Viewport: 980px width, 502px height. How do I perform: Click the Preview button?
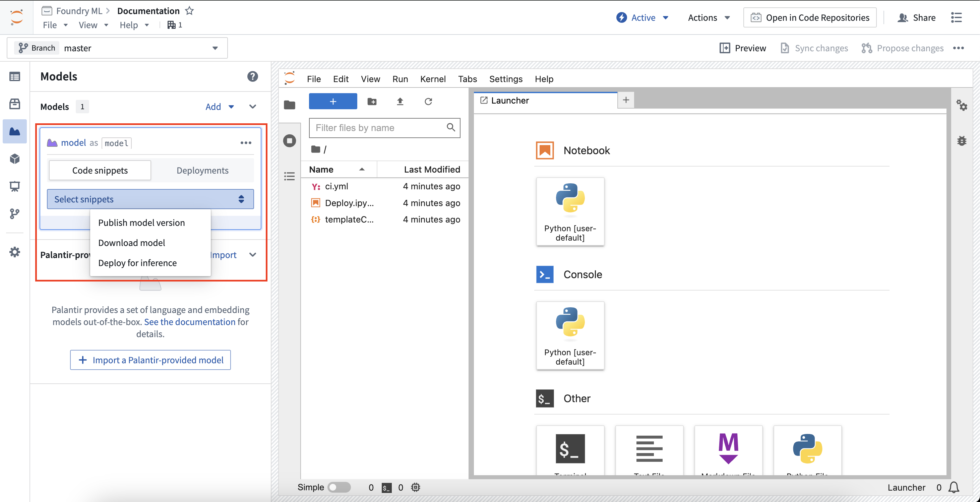[743, 48]
